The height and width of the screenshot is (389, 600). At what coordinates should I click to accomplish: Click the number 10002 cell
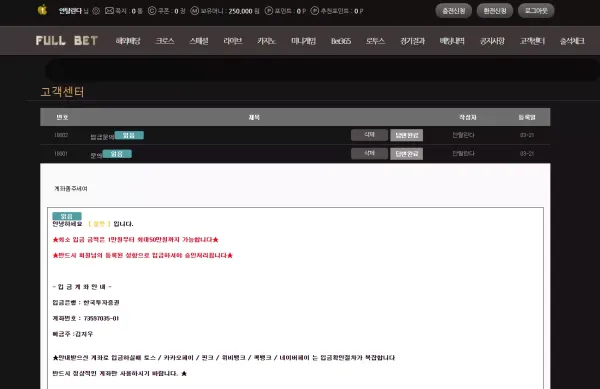point(61,135)
